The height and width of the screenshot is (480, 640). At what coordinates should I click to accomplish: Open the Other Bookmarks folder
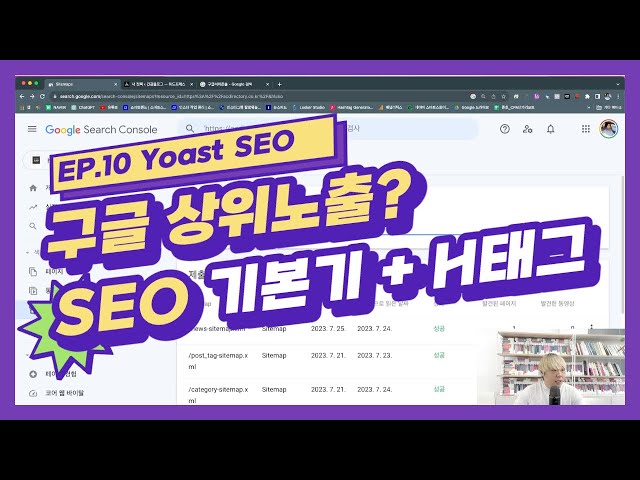tap(609, 107)
